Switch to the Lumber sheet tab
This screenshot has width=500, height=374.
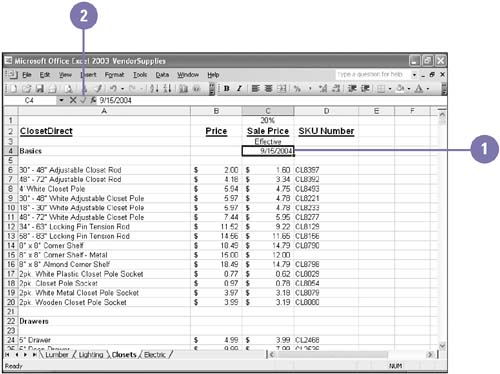[x=57, y=355]
